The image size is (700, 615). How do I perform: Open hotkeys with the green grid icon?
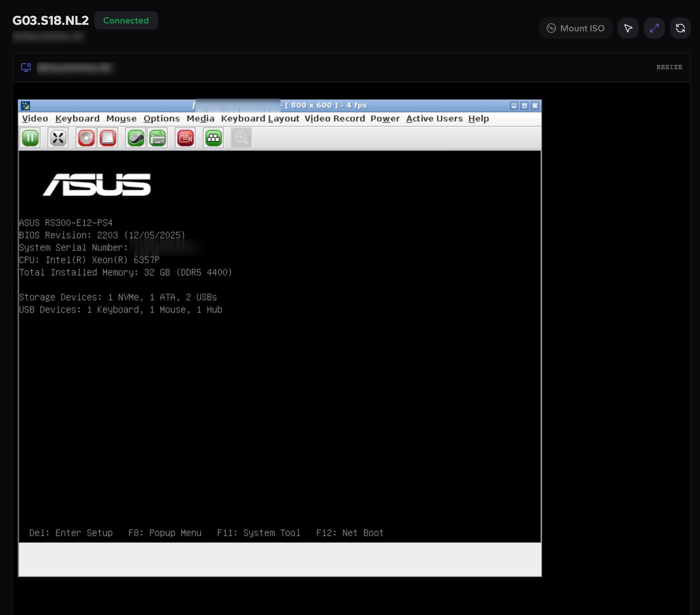pyautogui.click(x=213, y=138)
